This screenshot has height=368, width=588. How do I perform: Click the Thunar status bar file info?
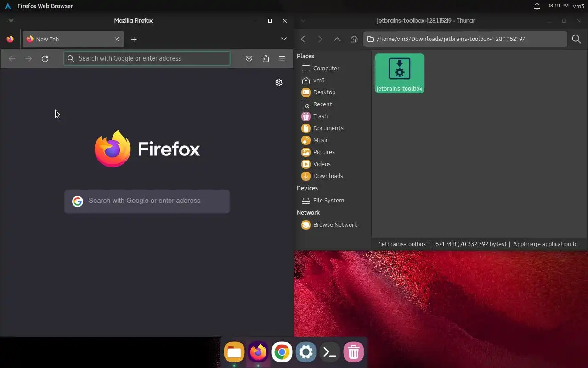[x=479, y=244]
